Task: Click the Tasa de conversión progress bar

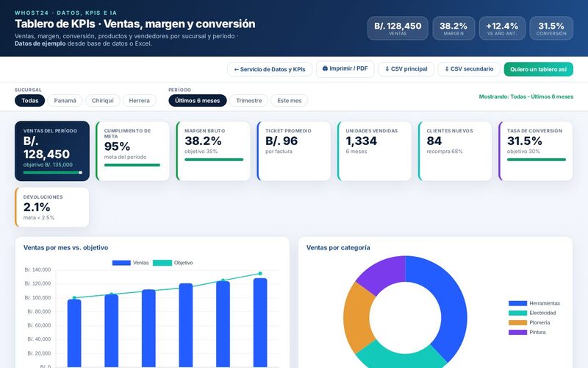Action: [537, 160]
